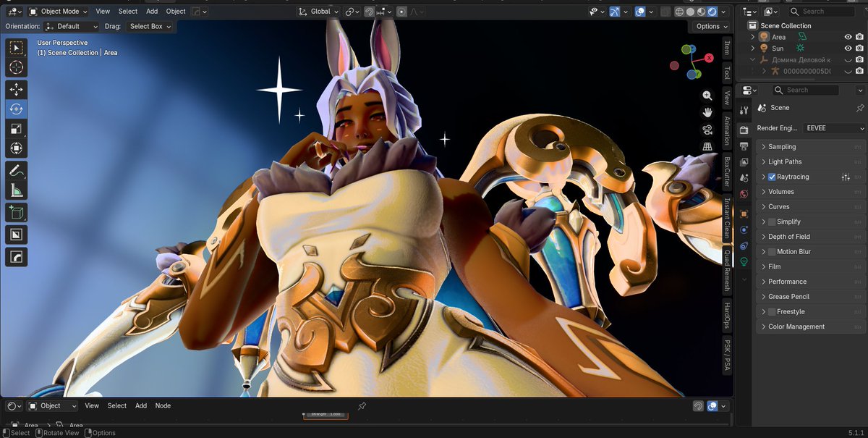868x438 pixels.
Task: Switch to rendered viewport shading
Action: 712,12
